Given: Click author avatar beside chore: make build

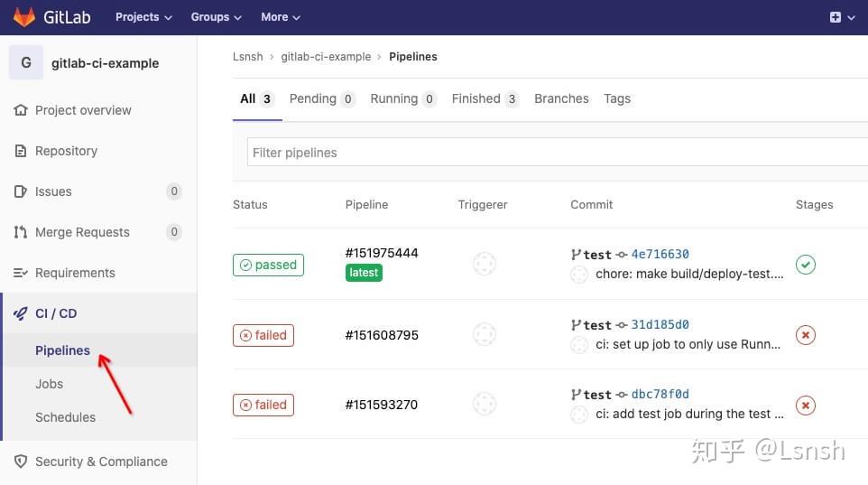Looking at the screenshot, I should pos(579,275).
